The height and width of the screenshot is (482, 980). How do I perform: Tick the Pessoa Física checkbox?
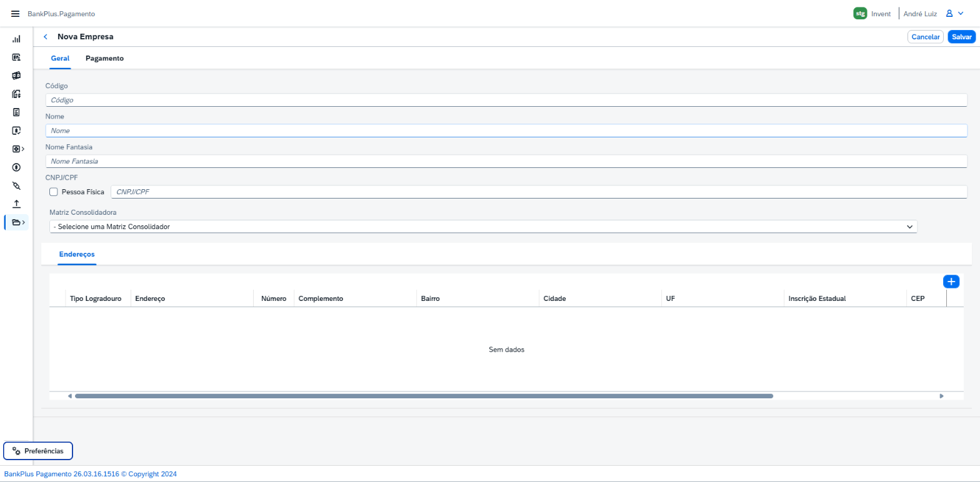pos(54,192)
